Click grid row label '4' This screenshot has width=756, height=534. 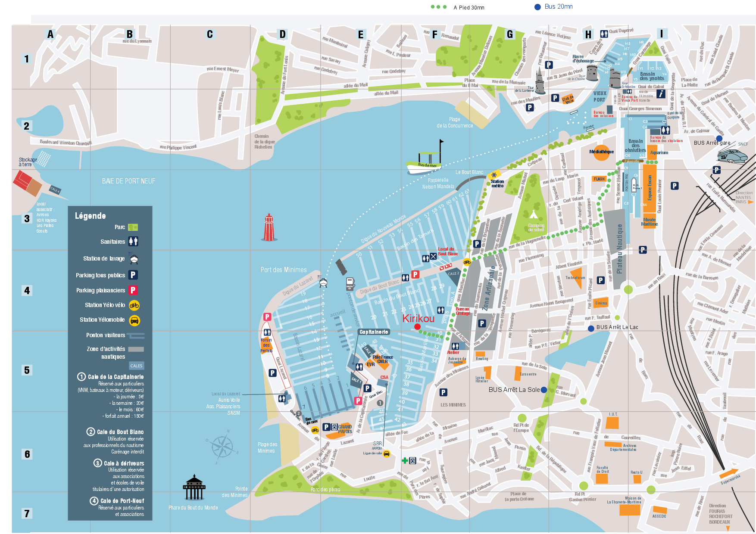pyautogui.click(x=27, y=291)
